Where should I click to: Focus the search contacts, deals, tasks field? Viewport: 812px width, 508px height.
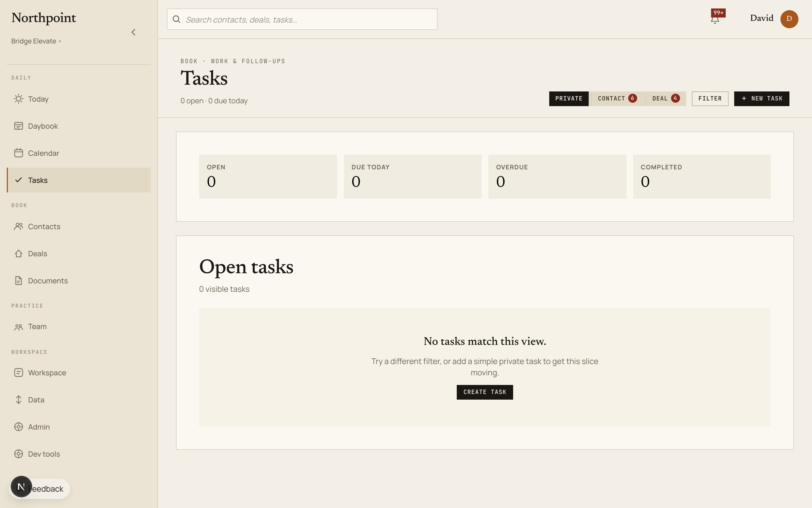point(302,19)
